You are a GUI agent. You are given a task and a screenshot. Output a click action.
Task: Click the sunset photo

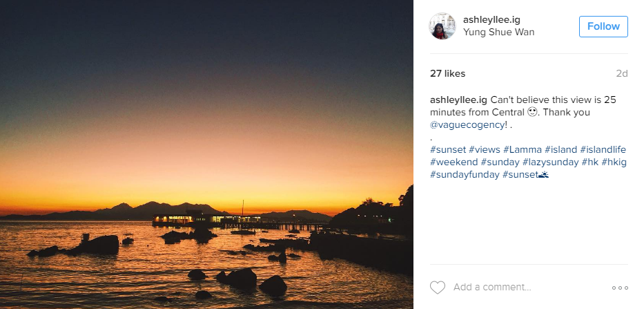(x=206, y=154)
